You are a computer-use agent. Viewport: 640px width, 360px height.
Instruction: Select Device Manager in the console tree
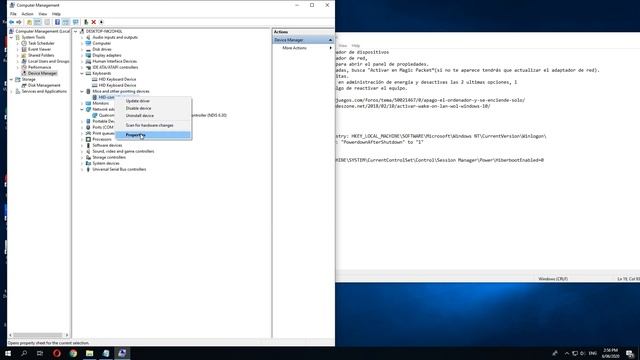42,73
